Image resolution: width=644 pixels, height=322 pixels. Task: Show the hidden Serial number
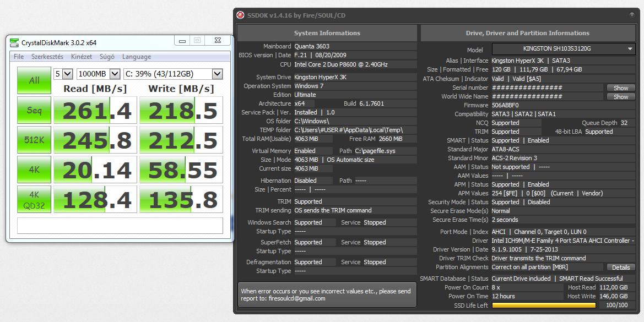621,88
